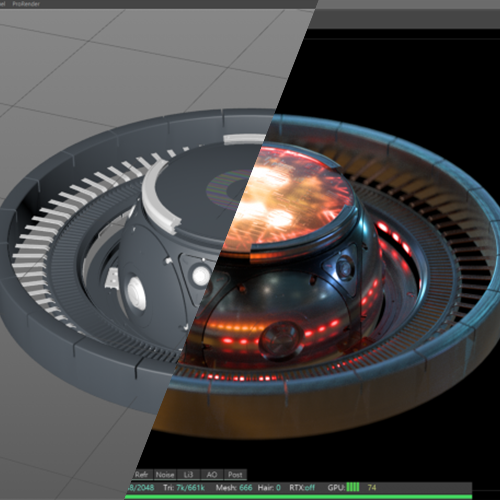This screenshot has width=500, height=500.
Task: Click the white lens on the gray viewport model
Action: click(201, 276)
